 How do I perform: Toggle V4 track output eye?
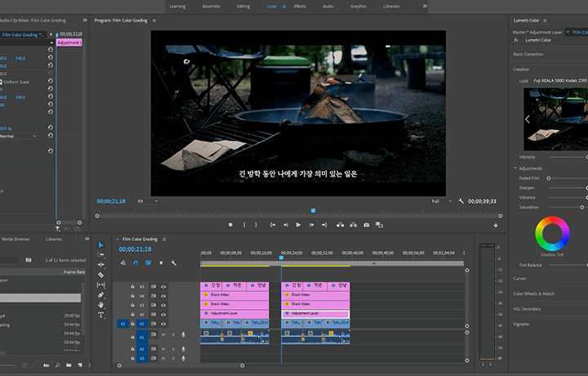163,296
